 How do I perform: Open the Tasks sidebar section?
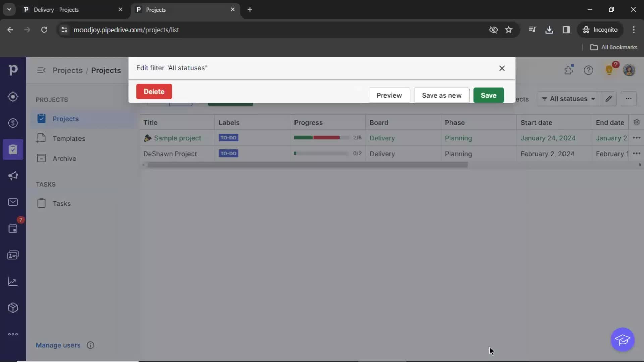point(62,203)
